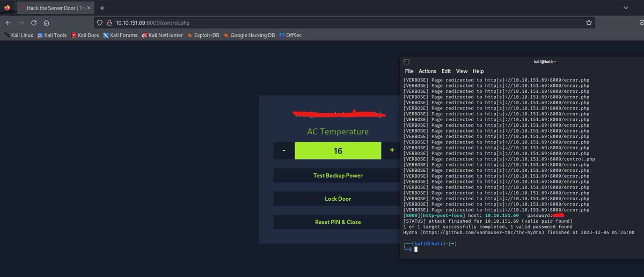644x277 pixels.
Task: Open the Kali Tools bookmark
Action: pos(52,35)
